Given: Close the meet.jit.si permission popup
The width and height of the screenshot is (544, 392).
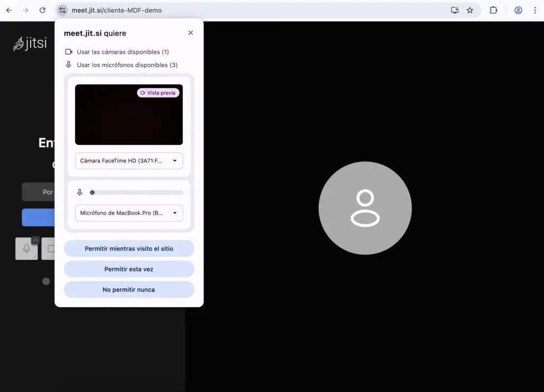Looking at the screenshot, I should [x=191, y=32].
